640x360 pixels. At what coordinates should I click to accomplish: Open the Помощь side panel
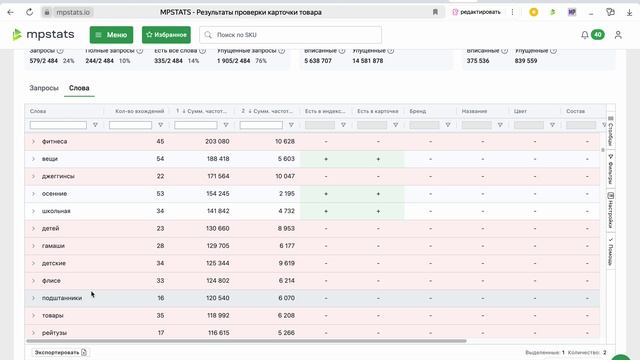pos(611,251)
